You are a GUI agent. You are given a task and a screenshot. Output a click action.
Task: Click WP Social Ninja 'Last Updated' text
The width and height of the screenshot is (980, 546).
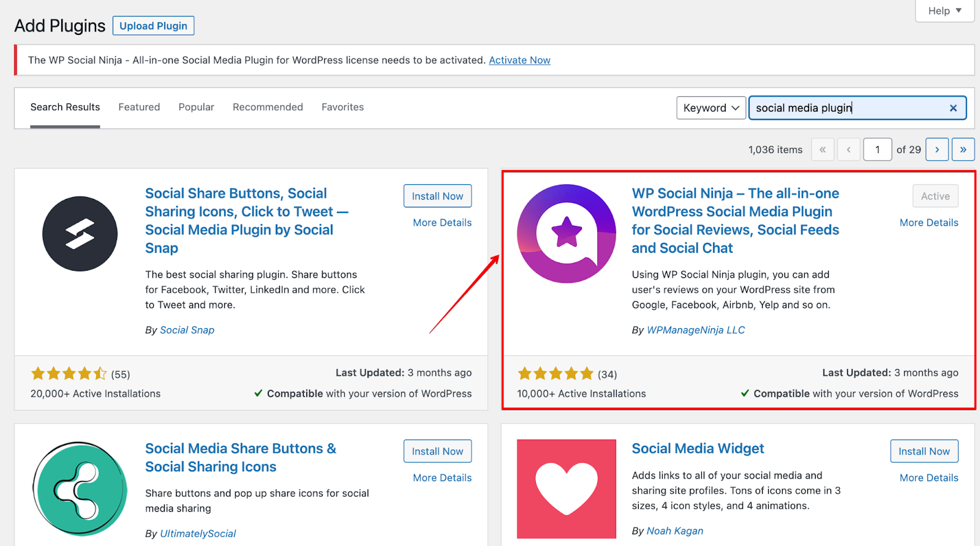click(x=890, y=373)
